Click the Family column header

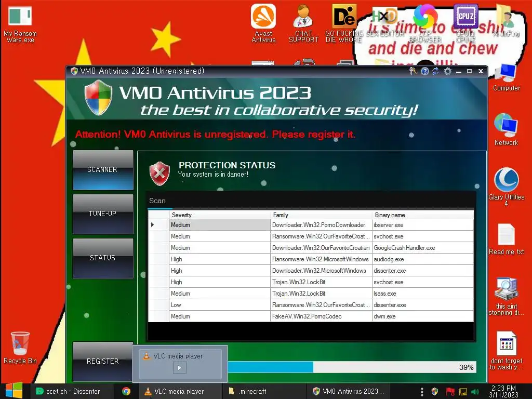click(321, 215)
